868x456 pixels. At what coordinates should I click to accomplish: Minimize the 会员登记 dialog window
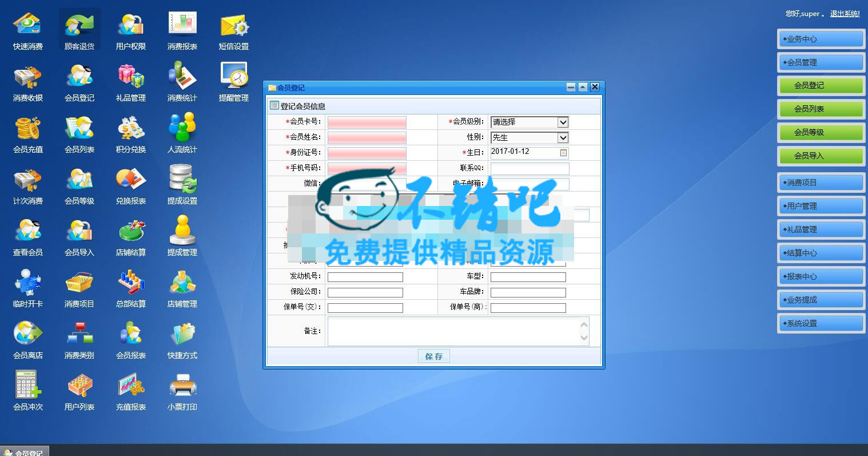[571, 87]
